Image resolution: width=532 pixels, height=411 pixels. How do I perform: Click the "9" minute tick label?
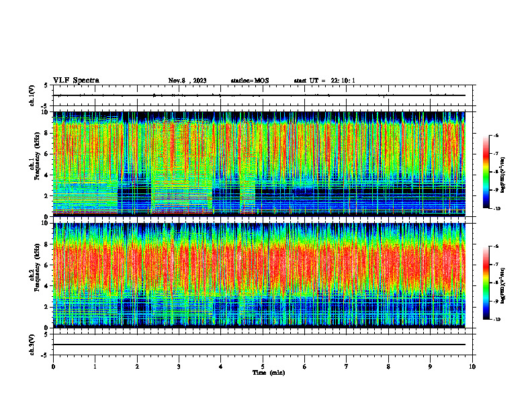tap(430, 367)
